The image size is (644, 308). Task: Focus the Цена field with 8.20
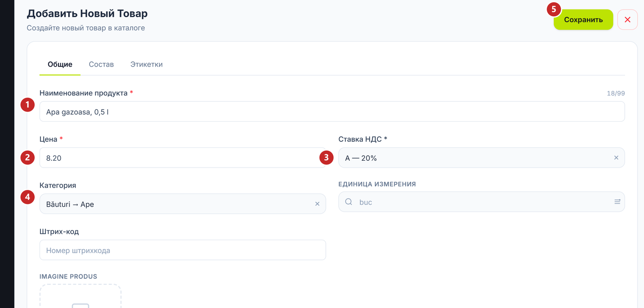[182, 158]
